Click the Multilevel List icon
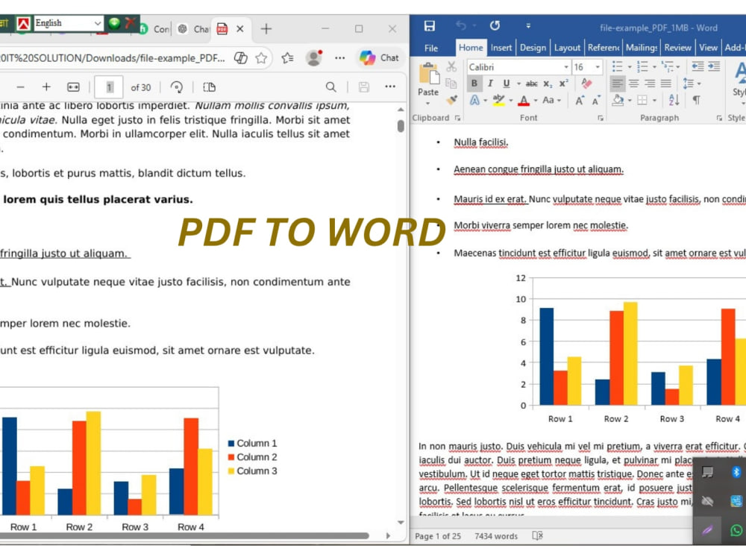This screenshot has width=746, height=560. point(668,66)
